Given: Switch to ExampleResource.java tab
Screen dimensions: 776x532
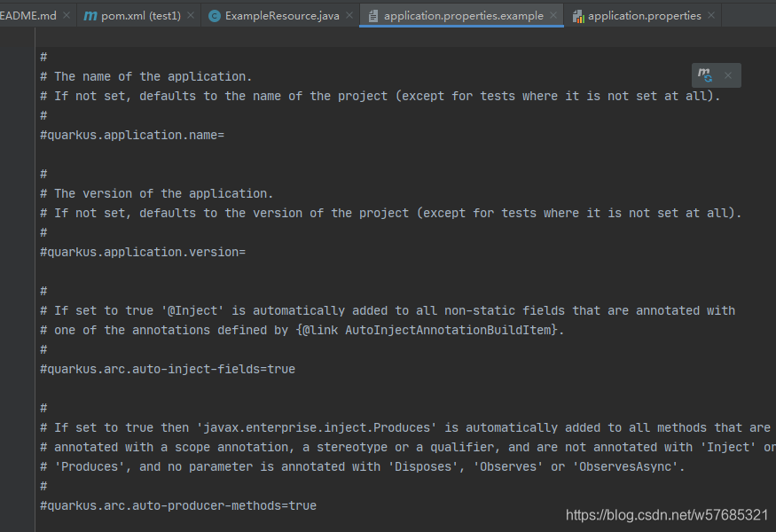Looking at the screenshot, I should [282, 16].
